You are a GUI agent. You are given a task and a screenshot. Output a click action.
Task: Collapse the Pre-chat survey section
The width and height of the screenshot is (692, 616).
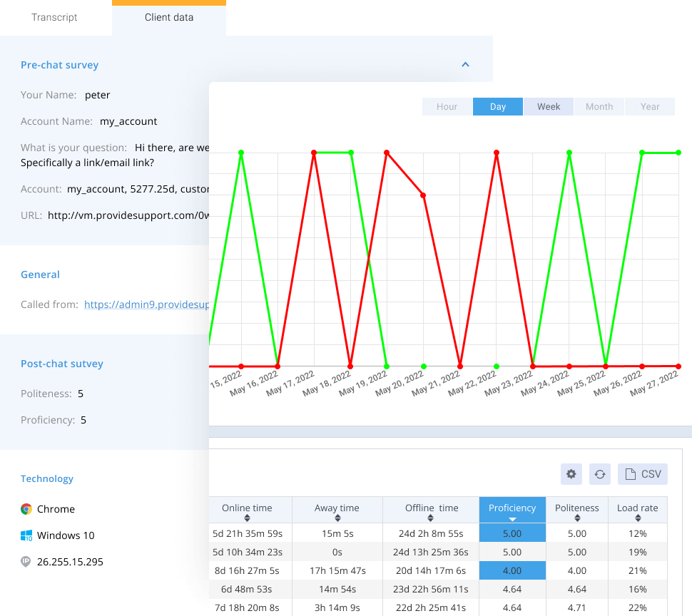pyautogui.click(x=465, y=64)
